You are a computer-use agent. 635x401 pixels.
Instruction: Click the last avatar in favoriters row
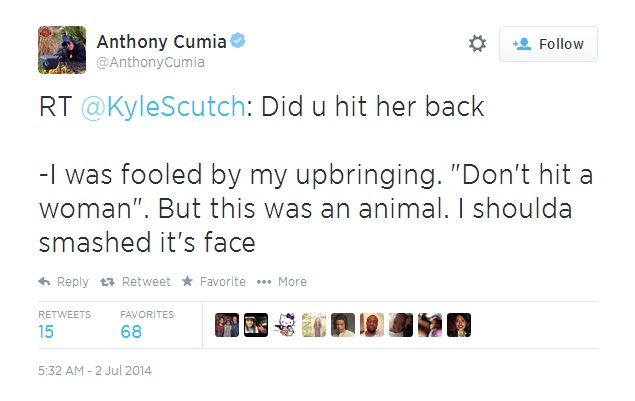click(459, 325)
